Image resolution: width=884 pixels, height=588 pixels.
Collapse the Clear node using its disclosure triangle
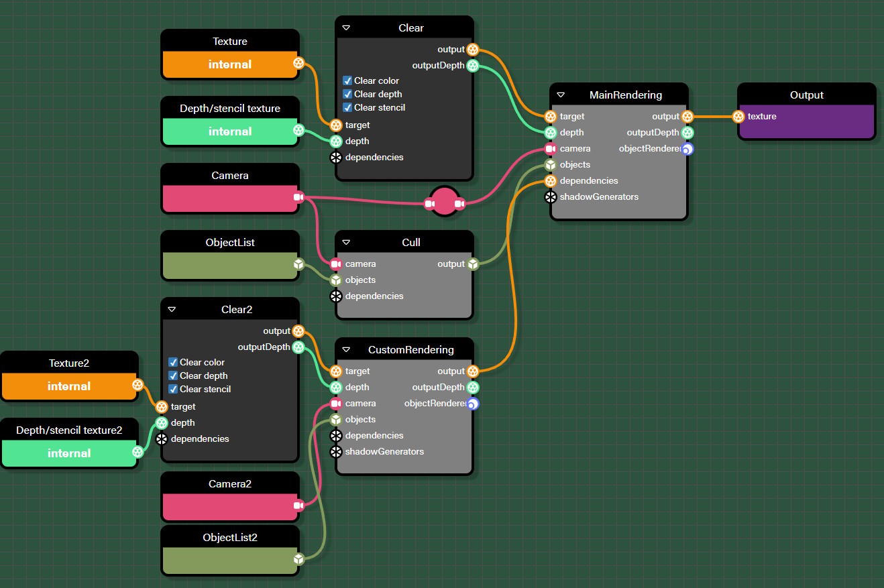pos(346,27)
